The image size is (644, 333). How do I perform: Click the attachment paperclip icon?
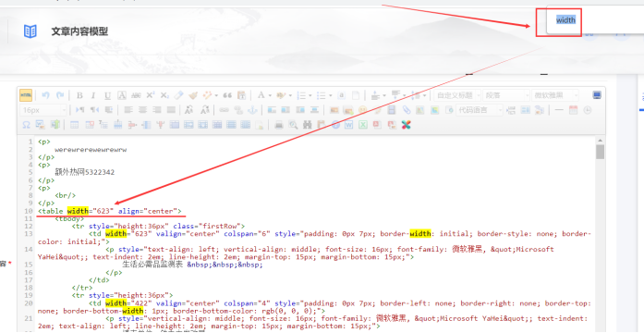(406, 110)
